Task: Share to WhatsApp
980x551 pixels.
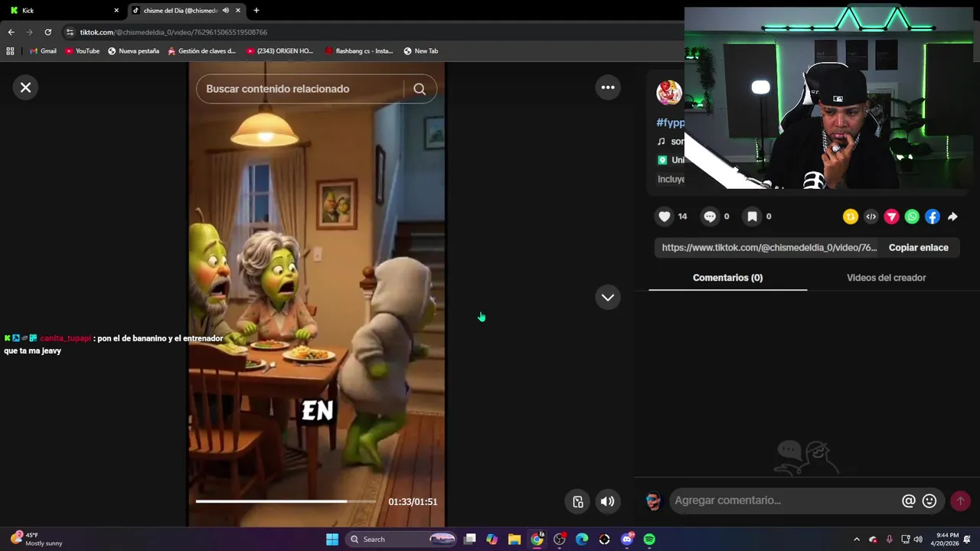Action: pos(912,217)
